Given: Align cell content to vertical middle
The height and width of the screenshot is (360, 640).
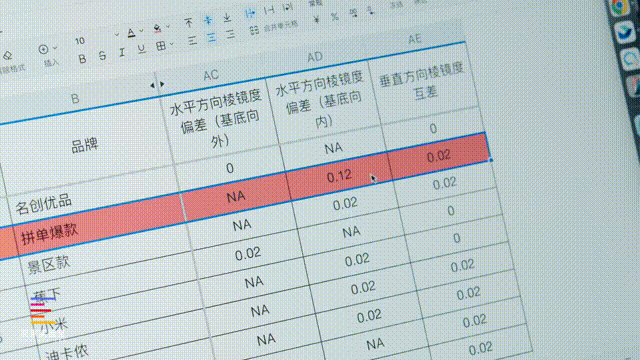Looking at the screenshot, I should 208,20.
